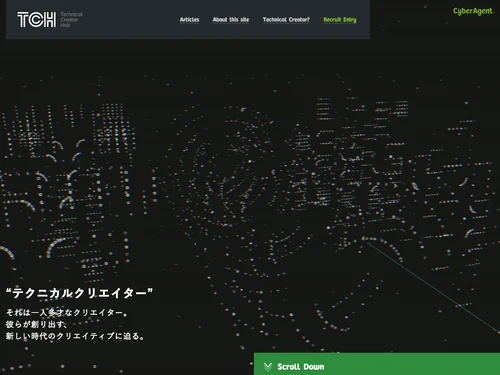Visit the CyberAgent logo link
Viewport: 500px width, 375px height.
[473, 11]
